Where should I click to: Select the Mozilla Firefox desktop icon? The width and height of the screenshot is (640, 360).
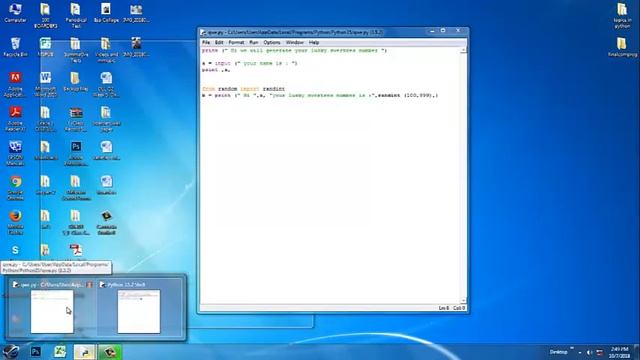click(16, 222)
